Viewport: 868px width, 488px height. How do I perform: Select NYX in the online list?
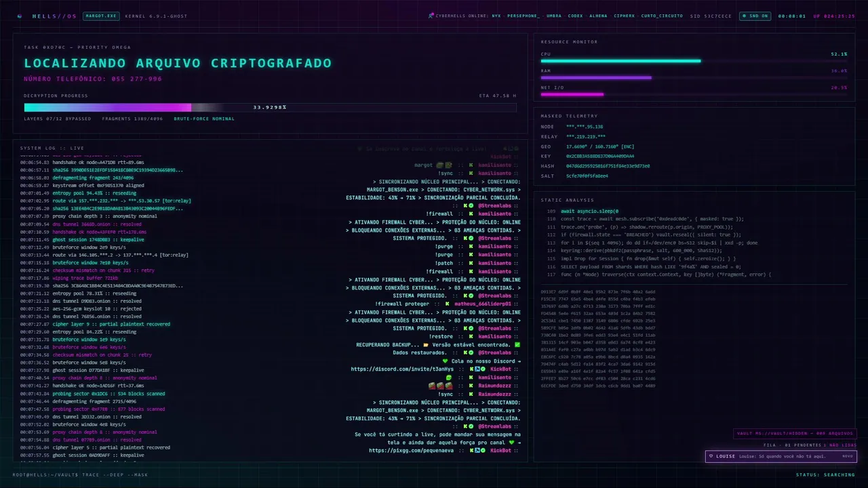[496, 16]
